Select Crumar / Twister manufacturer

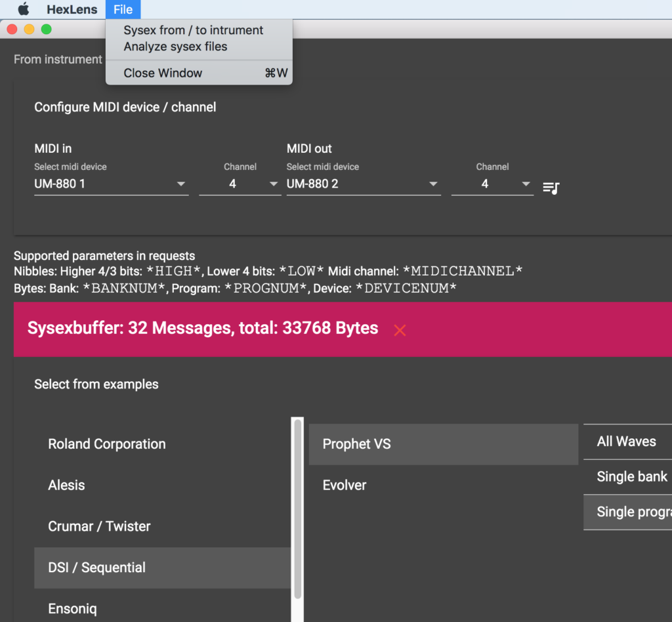[162, 526]
